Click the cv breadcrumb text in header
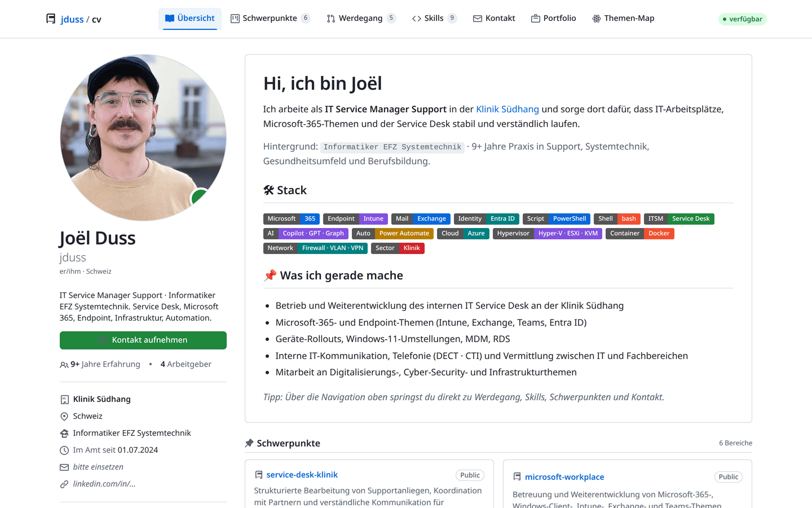 pos(96,19)
